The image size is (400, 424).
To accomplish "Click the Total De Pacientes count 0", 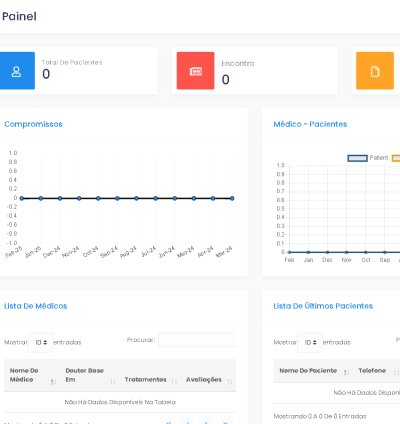I will (x=46, y=74).
